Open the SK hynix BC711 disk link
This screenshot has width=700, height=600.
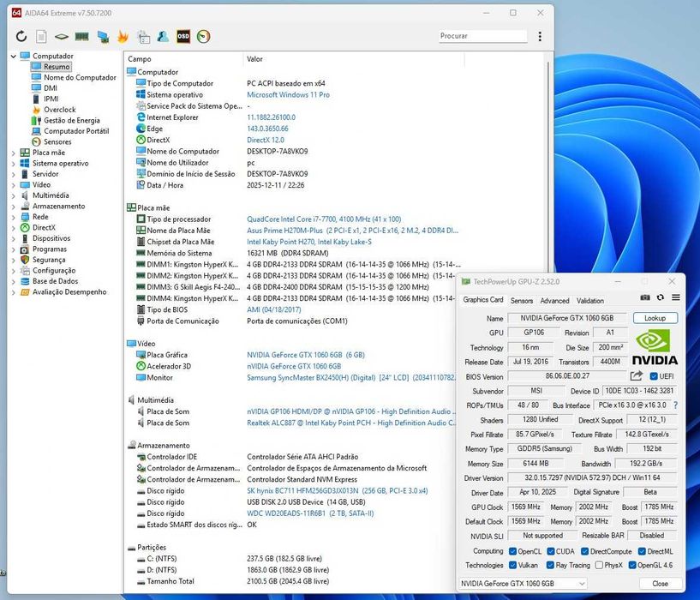337,490
